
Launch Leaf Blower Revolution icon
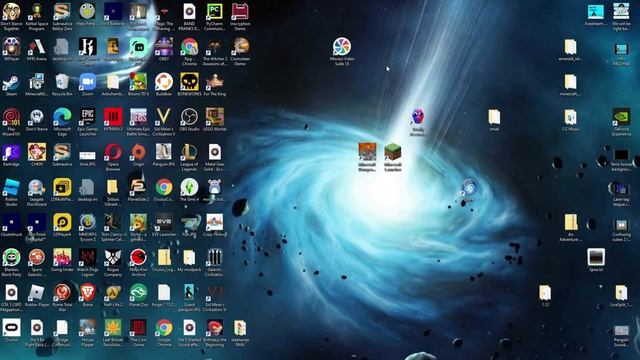(113, 328)
